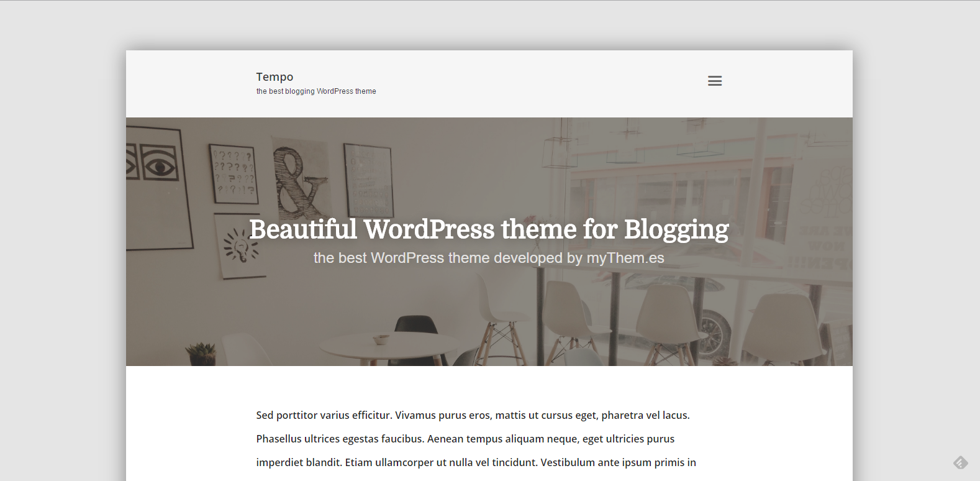
Task: Click the lightbulb drawing poster
Action: point(240,245)
